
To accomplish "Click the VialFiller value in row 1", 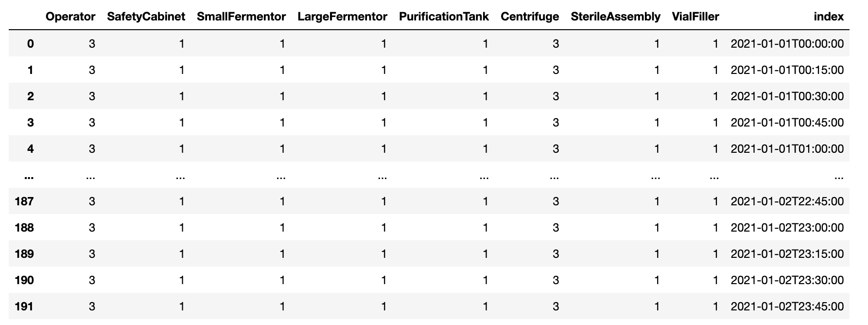I will 715,70.
